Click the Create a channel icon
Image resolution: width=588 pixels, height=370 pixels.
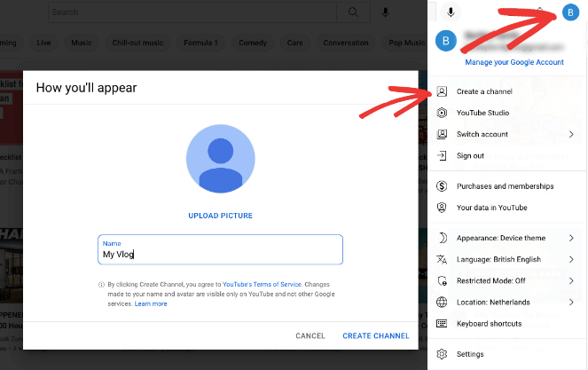pyautogui.click(x=442, y=91)
